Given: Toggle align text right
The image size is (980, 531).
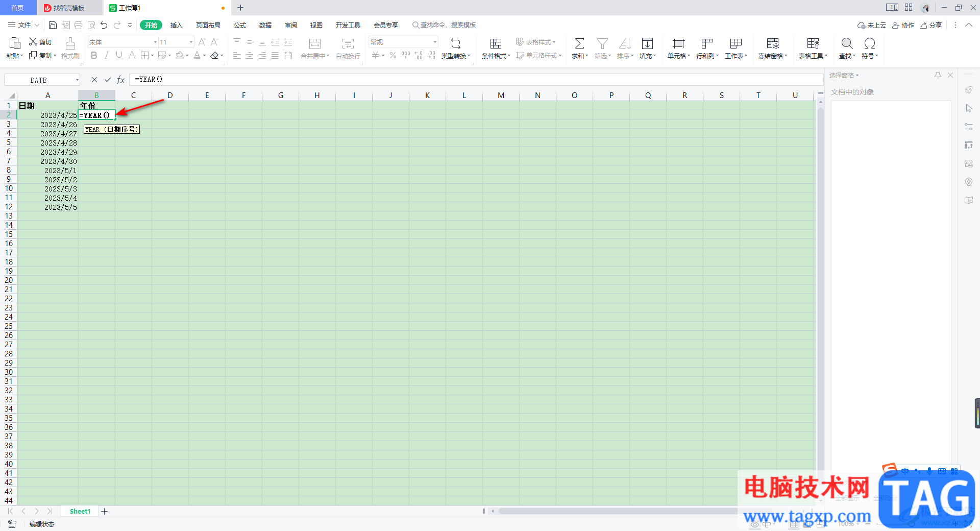Looking at the screenshot, I should [262, 55].
